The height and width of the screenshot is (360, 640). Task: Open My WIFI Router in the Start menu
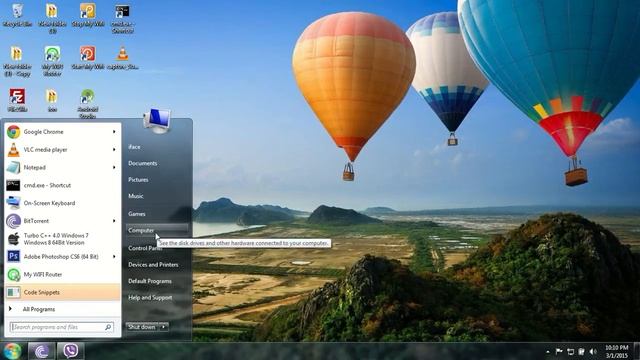pos(62,274)
